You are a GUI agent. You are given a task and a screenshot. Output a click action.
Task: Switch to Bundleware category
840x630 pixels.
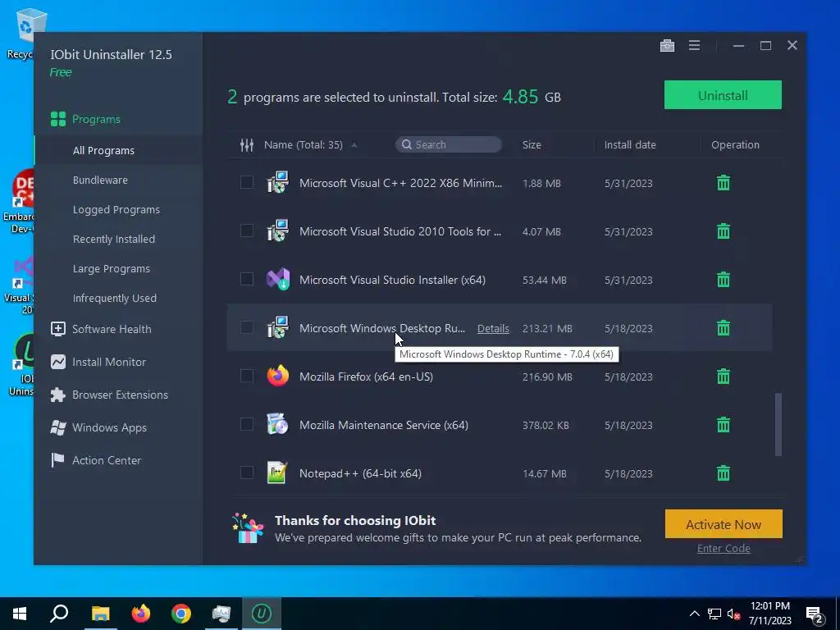click(x=100, y=180)
